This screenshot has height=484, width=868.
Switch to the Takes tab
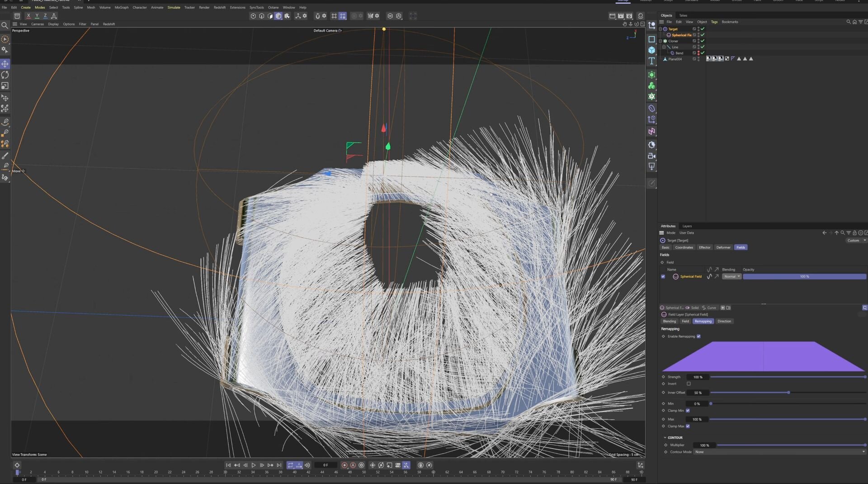click(683, 15)
